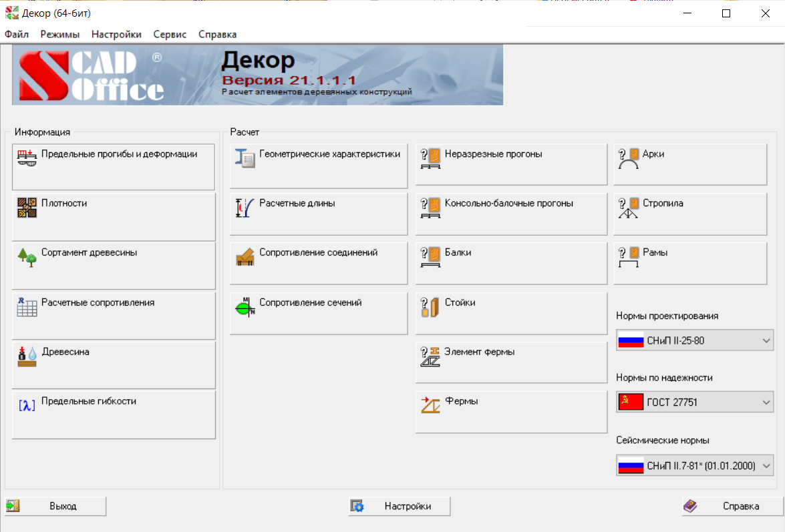785x532 pixels.
Task: Open the Файл menu
Action: coord(17,35)
